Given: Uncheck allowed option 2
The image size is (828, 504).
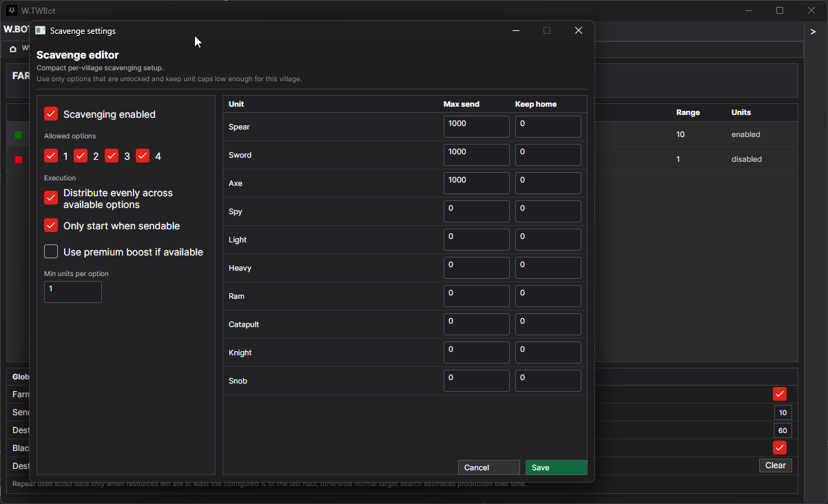Looking at the screenshot, I should click(x=81, y=156).
